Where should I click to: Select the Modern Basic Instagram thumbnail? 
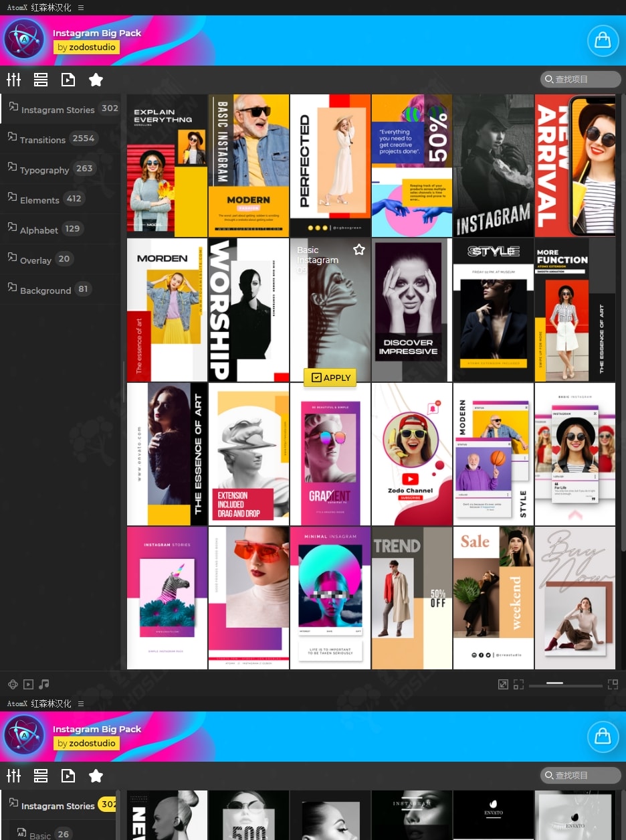249,165
